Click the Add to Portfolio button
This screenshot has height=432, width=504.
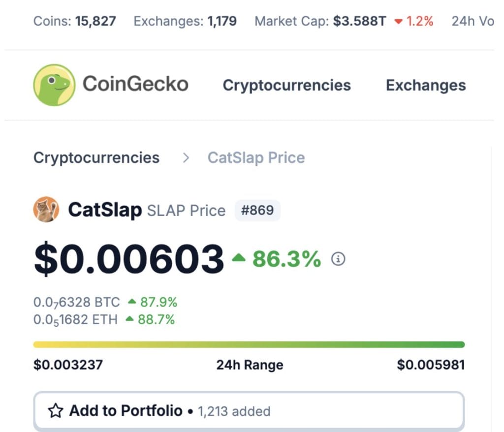249,411
